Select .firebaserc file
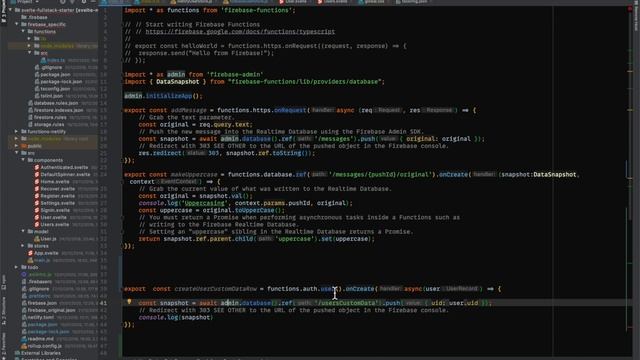Viewport: 640px width, 360px height. [40, 282]
